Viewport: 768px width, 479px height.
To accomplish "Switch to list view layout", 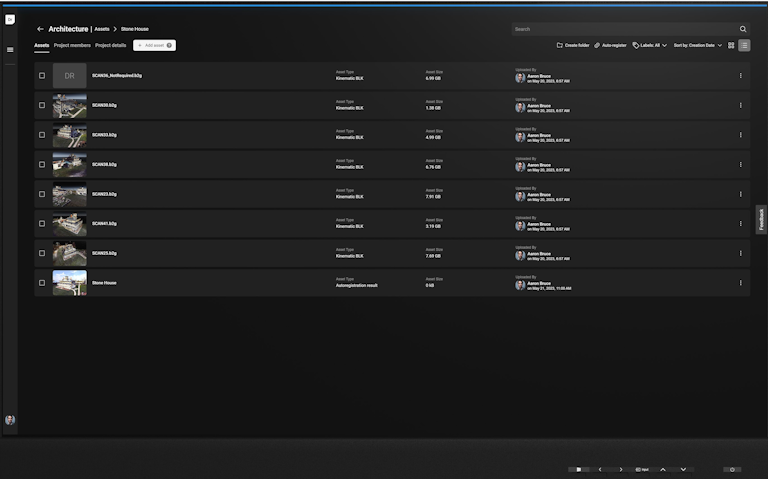I will pos(744,45).
